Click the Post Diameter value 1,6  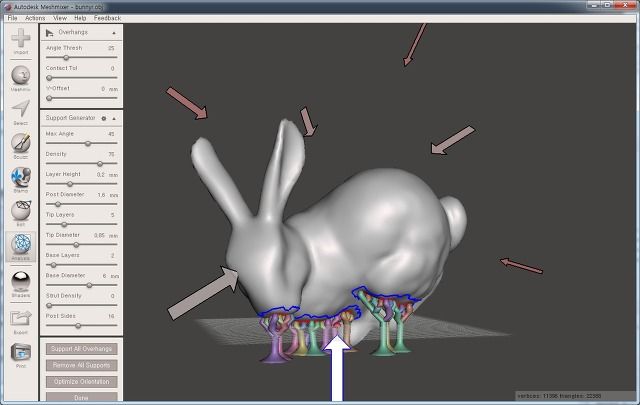click(102, 195)
